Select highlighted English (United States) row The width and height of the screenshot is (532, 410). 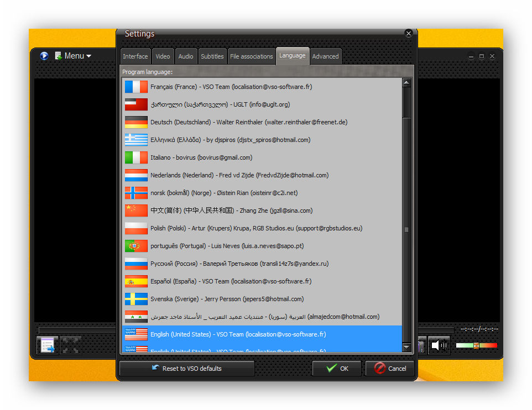coord(262,334)
